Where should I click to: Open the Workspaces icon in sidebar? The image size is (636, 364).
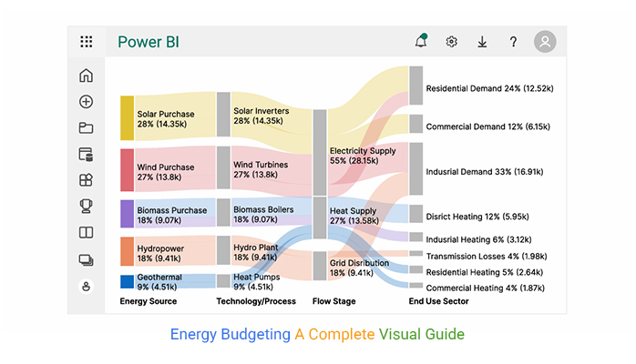tap(87, 259)
